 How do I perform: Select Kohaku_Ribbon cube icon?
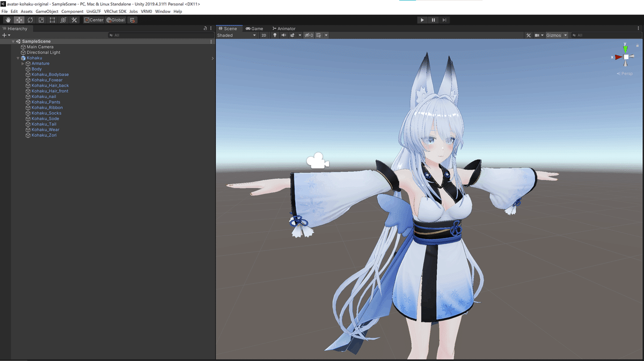pyautogui.click(x=27, y=107)
